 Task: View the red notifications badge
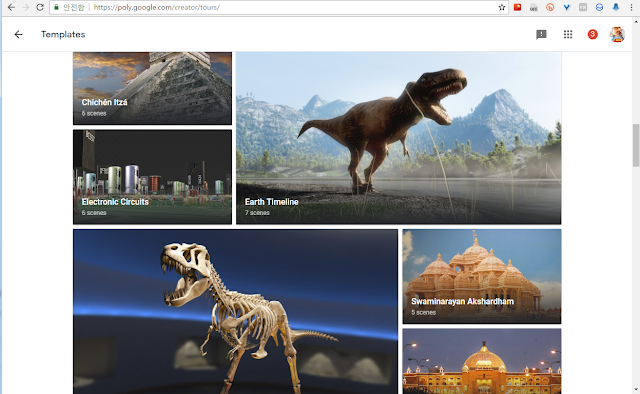coord(593,35)
